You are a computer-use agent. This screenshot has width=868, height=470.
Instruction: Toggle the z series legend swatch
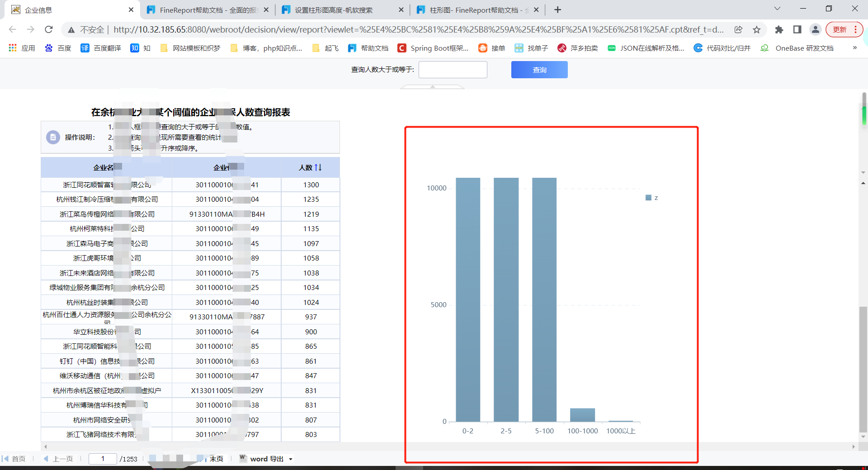pos(648,198)
